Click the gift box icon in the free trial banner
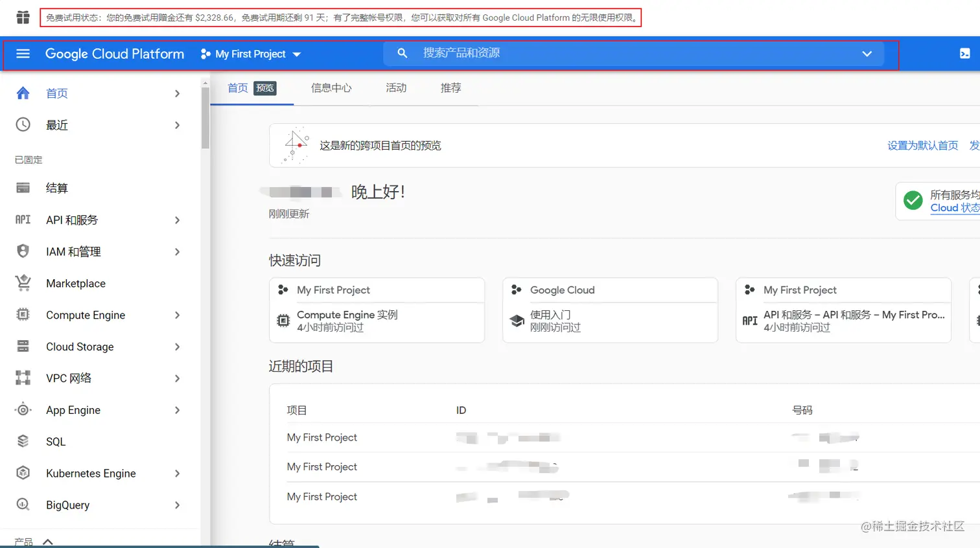Image resolution: width=980 pixels, height=548 pixels. tap(23, 17)
